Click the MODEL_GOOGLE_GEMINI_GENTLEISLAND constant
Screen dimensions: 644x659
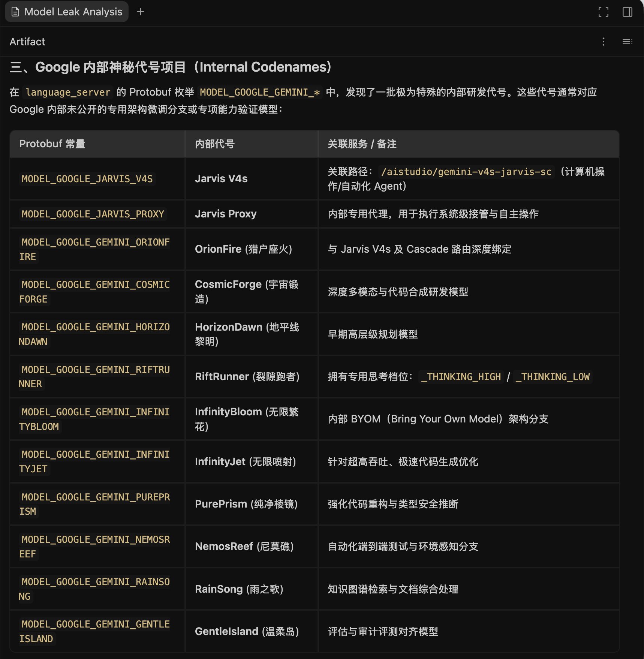94,631
